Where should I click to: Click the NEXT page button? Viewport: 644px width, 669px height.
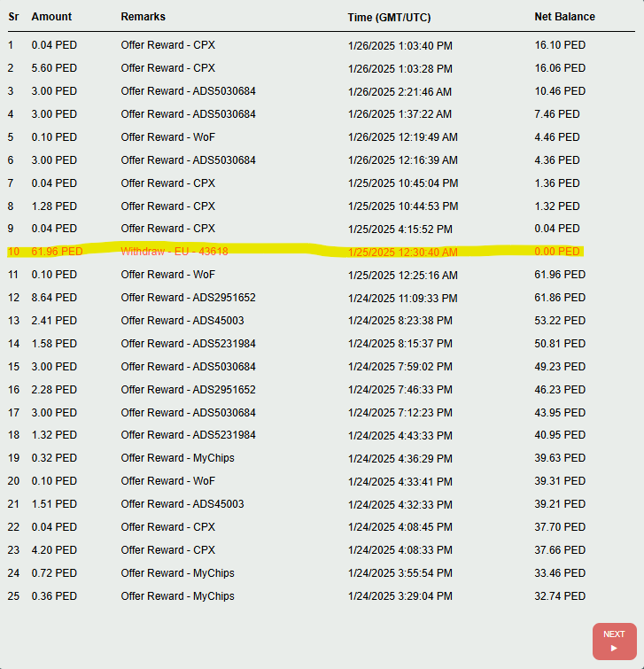[x=614, y=642]
